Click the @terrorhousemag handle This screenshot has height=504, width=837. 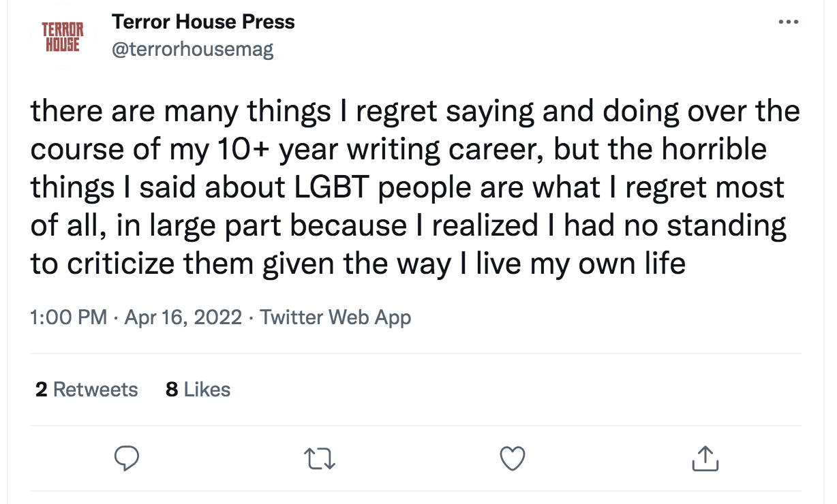(192, 50)
